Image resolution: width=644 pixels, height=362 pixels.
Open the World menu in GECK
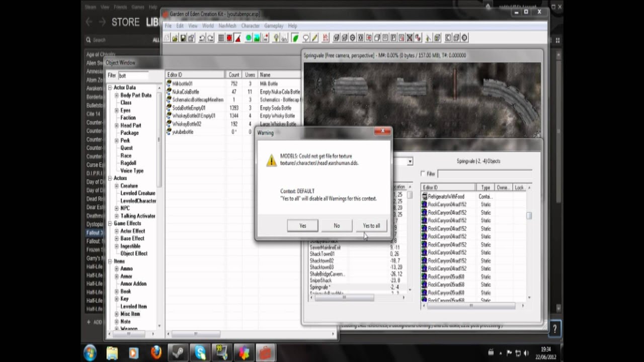point(208,26)
